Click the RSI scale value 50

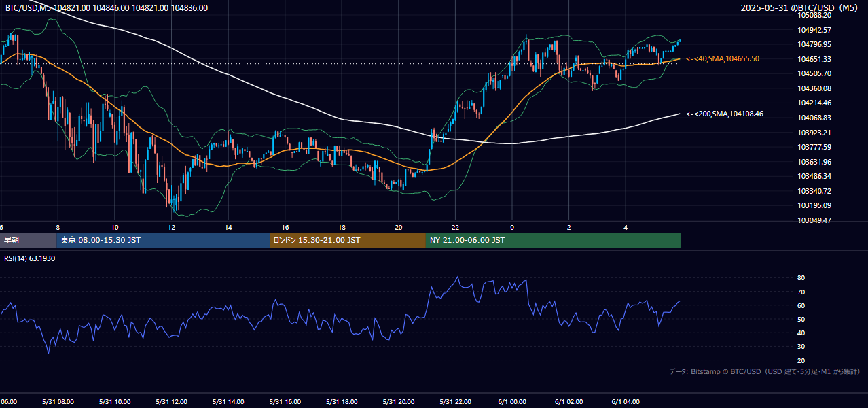click(801, 319)
